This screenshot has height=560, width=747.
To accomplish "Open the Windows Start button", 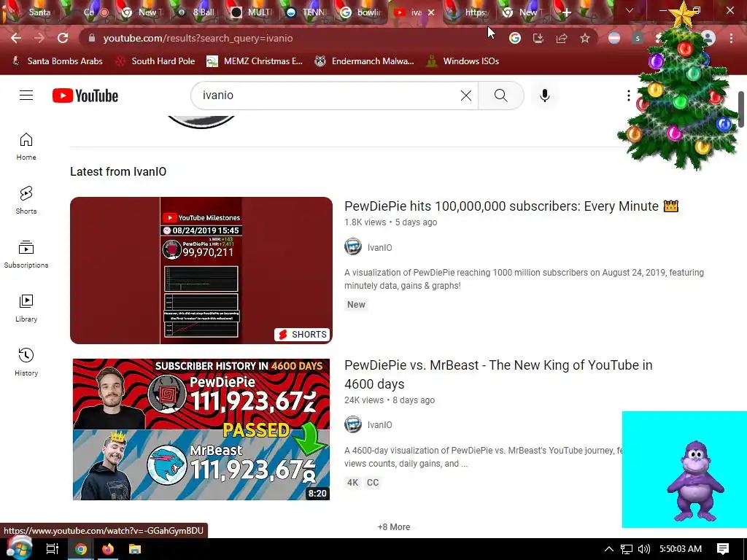I will click(19, 548).
